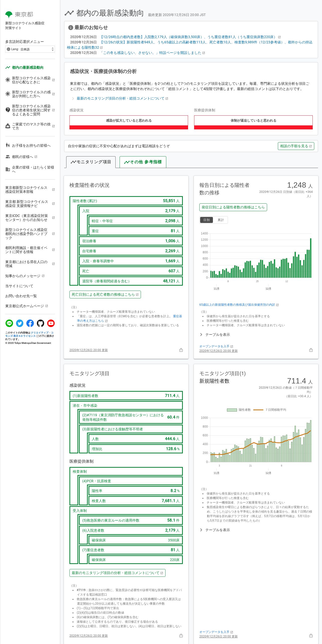Click (1)新規陽性者数 711.4 人 row

126,396
